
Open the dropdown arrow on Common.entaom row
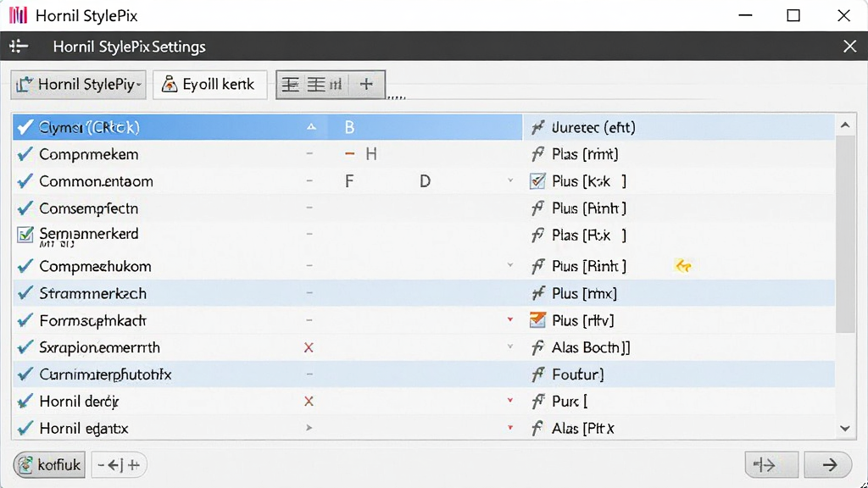point(509,180)
